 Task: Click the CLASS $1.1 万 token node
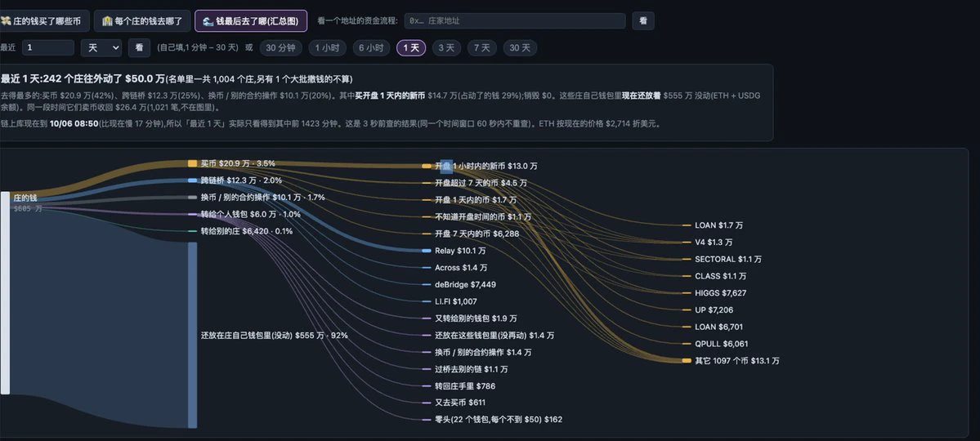(721, 276)
